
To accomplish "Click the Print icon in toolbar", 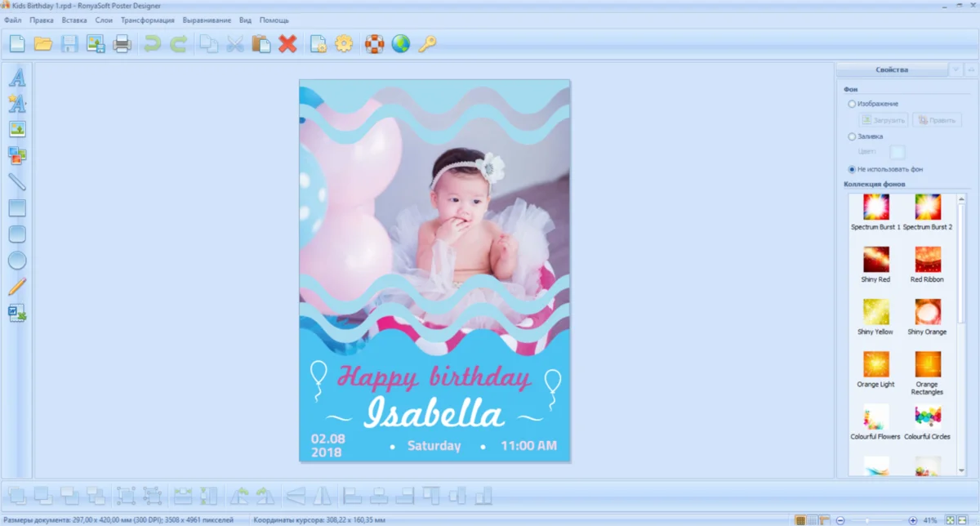I will 122,44.
